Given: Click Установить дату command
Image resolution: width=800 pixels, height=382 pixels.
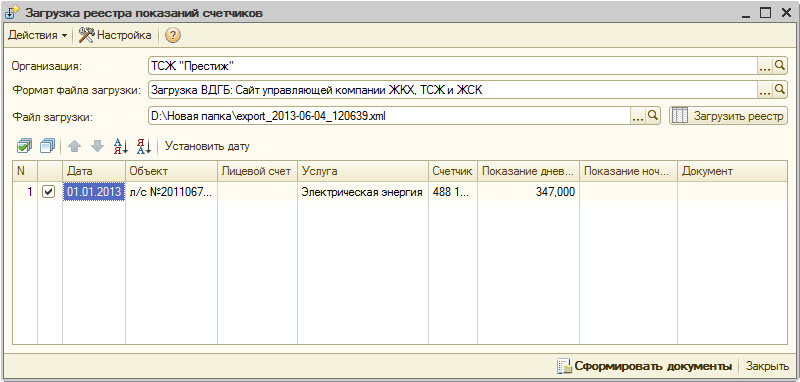Looking at the screenshot, I should coord(207,147).
